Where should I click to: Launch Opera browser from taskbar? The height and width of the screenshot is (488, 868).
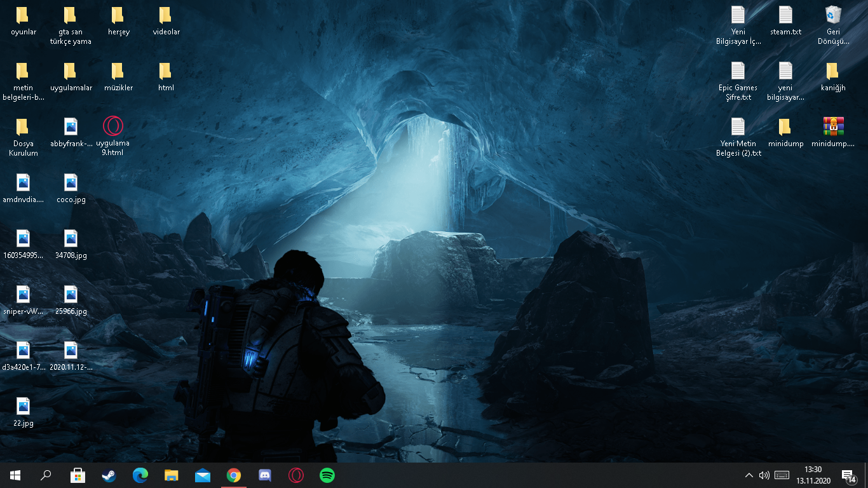coord(296,475)
